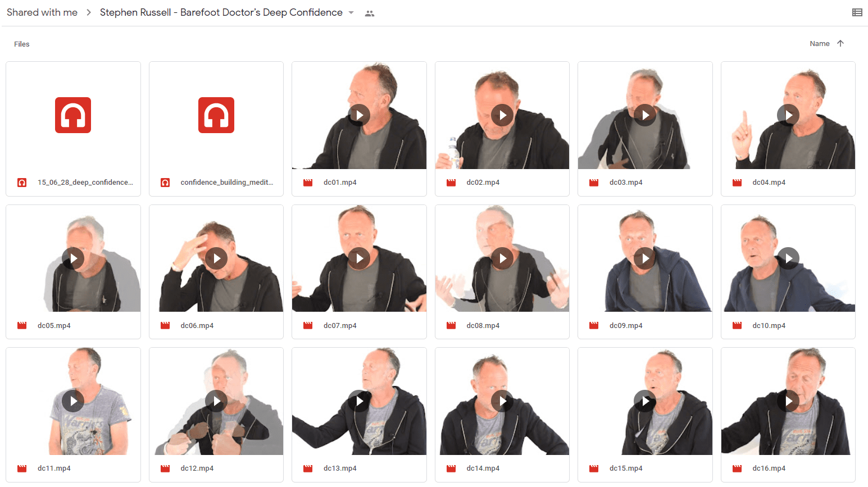Play the dc10.mp4 video thumbnail
Screen dimensions: 868x487
tap(788, 258)
